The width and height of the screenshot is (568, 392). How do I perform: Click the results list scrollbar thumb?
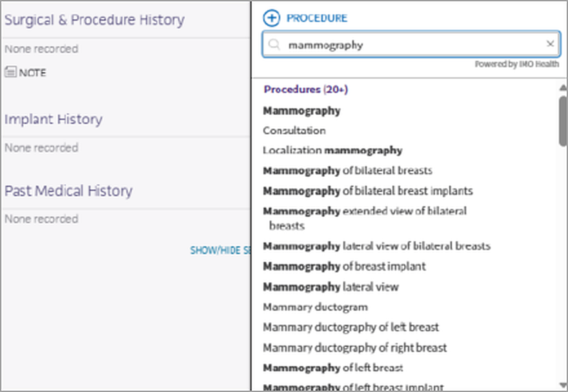pyautogui.click(x=563, y=121)
